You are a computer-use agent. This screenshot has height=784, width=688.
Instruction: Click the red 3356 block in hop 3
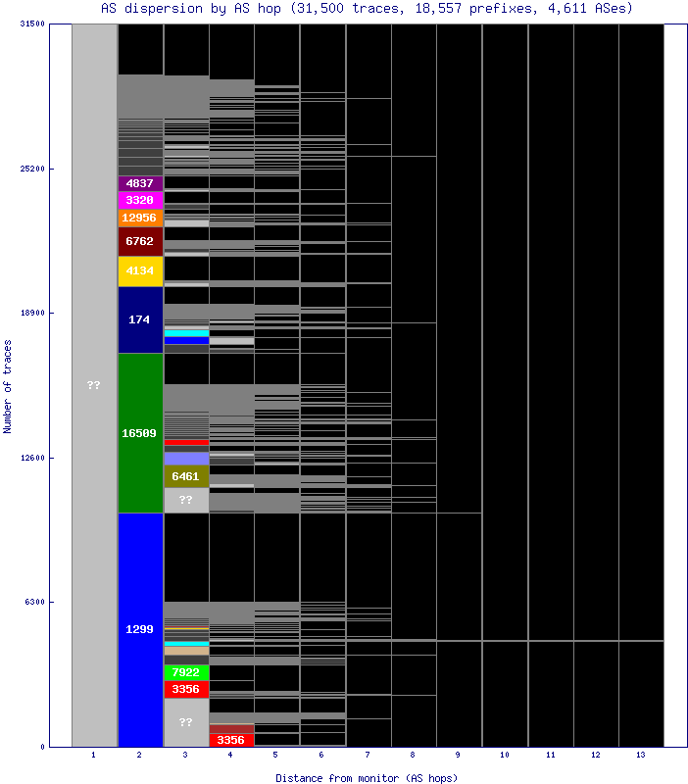[185, 689]
